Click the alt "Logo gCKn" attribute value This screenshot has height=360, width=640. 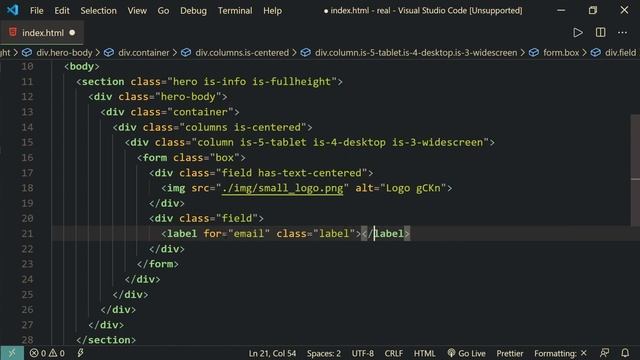pos(413,188)
